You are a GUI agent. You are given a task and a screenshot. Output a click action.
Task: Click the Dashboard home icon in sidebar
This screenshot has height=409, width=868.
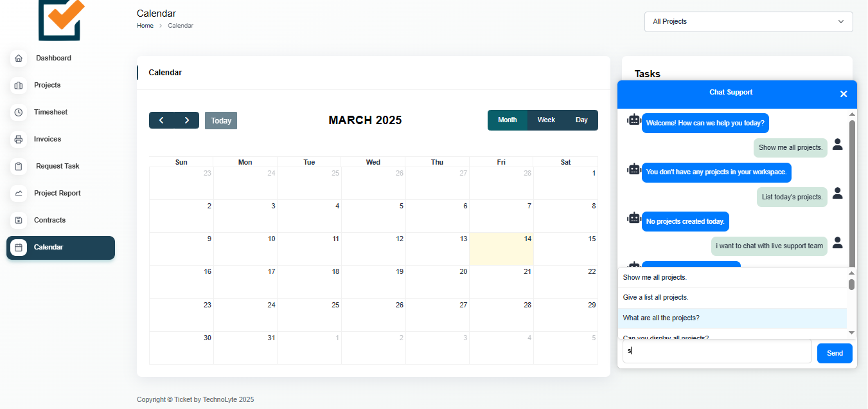pyautogui.click(x=19, y=59)
